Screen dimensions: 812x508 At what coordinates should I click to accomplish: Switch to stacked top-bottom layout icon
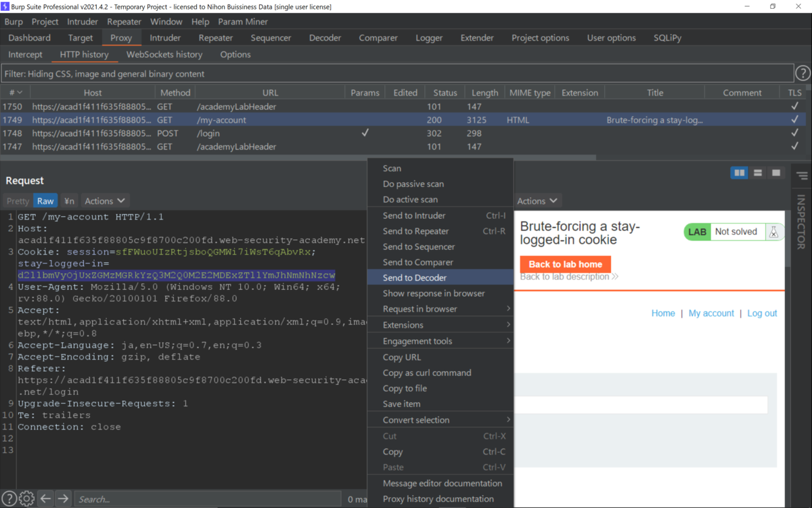[758, 173]
